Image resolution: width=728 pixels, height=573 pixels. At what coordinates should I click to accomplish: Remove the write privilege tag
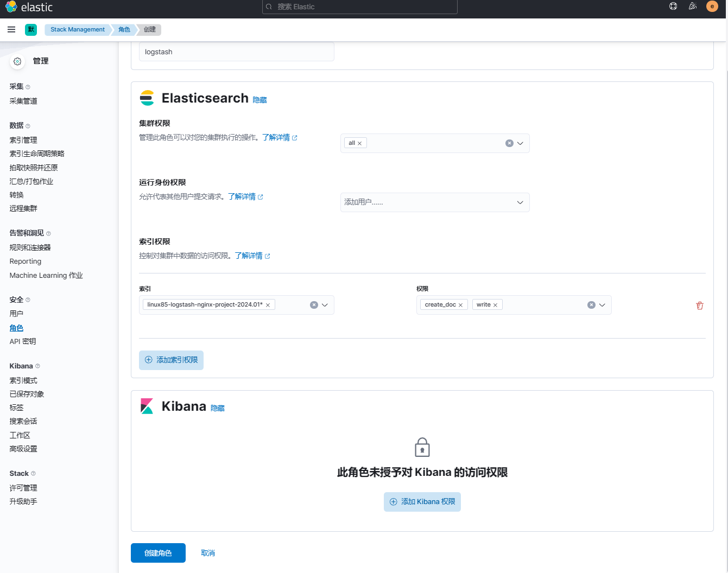tap(495, 305)
